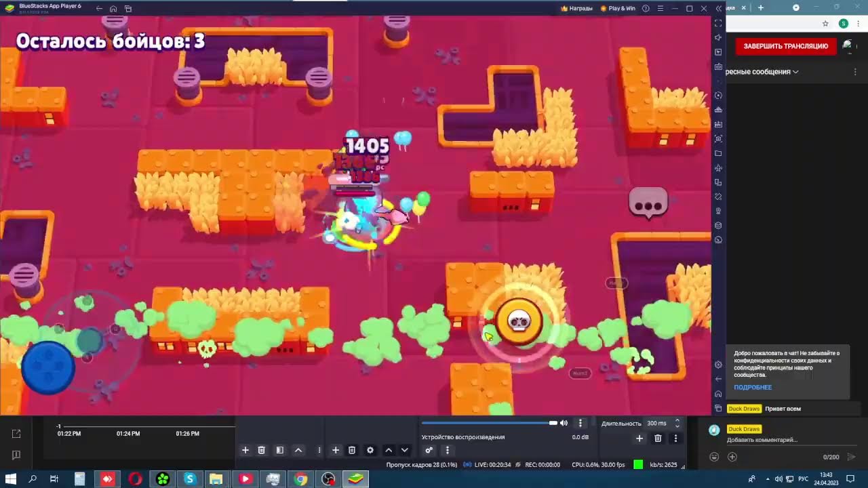The width and height of the screenshot is (868, 488).
Task: Open OBS source properties gear icon
Action: coord(370,450)
